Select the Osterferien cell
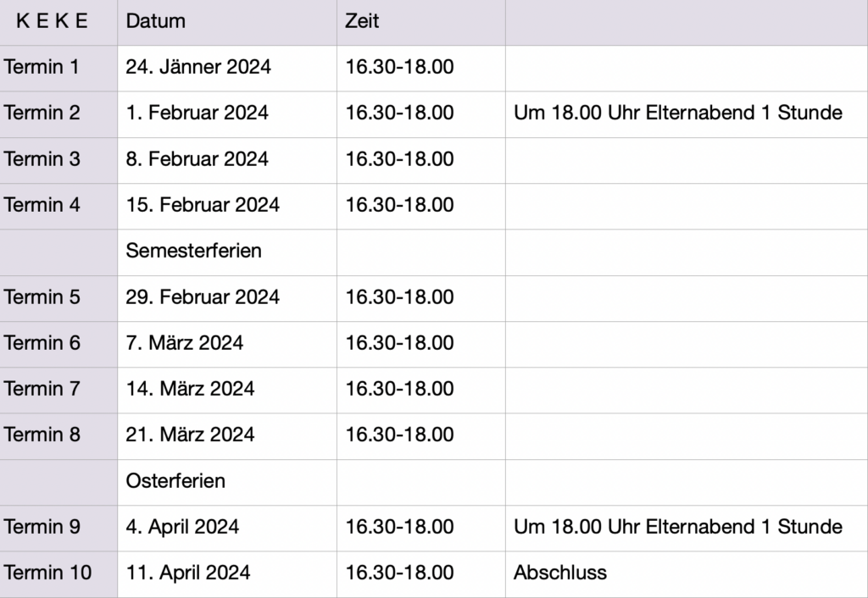The height and width of the screenshot is (598, 868). [175, 481]
